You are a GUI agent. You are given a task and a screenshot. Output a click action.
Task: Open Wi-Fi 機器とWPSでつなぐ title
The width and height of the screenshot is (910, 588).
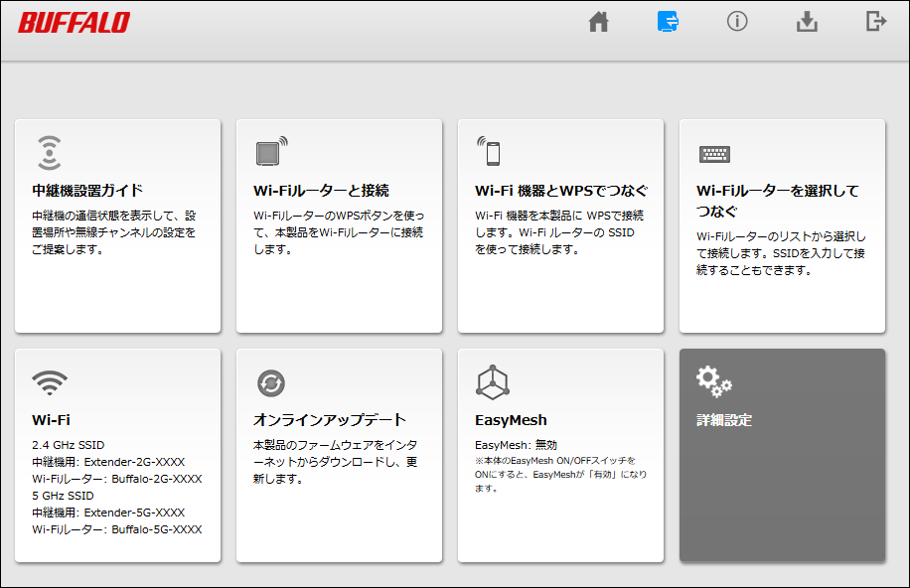tap(561, 191)
